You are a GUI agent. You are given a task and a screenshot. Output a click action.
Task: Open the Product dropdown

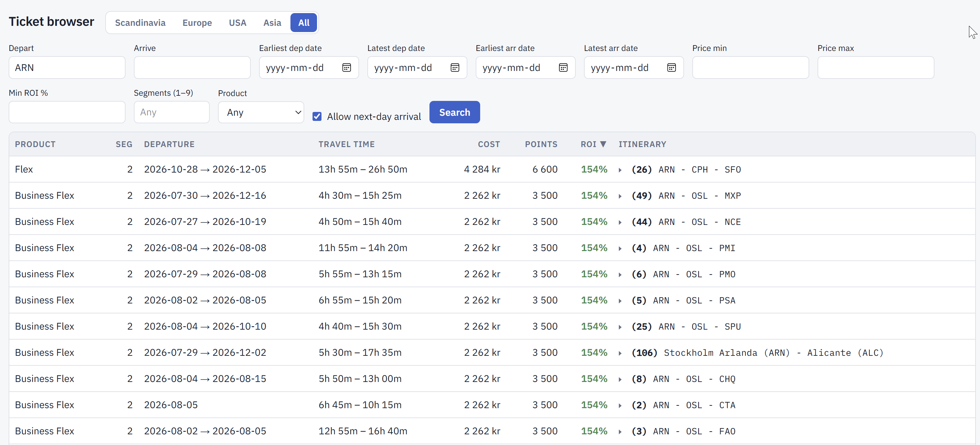(x=261, y=112)
